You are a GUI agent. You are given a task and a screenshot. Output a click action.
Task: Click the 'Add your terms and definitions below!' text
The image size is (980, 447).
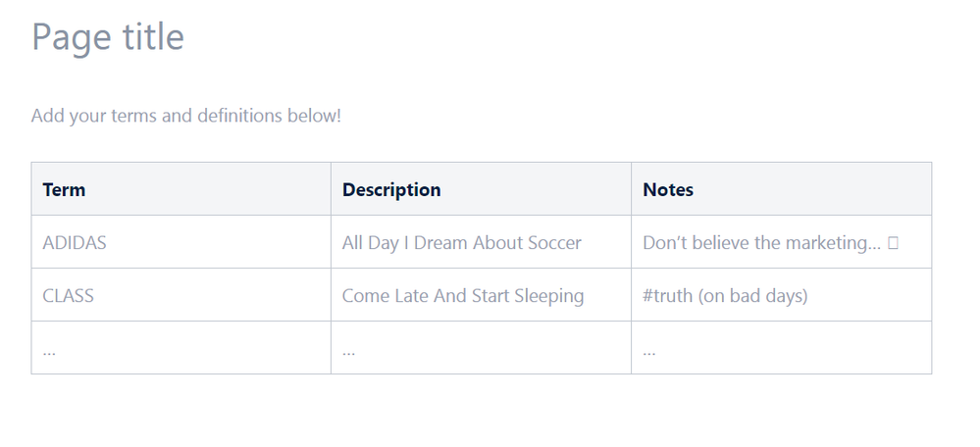point(186,116)
